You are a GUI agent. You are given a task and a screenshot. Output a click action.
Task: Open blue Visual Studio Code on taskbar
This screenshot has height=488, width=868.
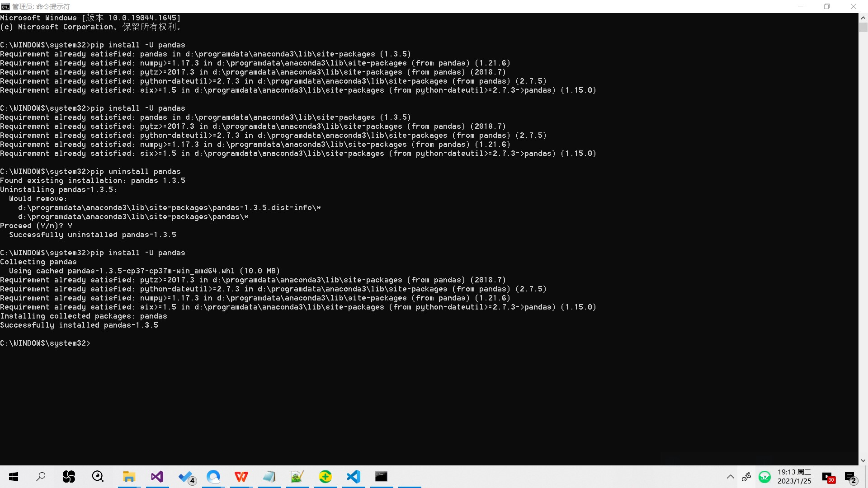(x=354, y=477)
